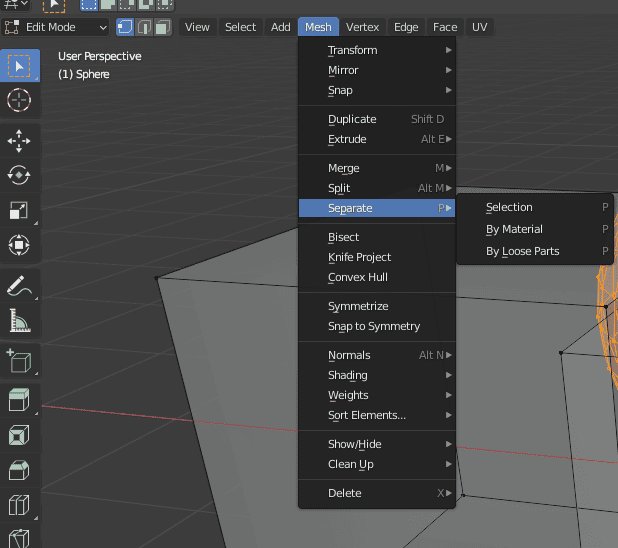
Task: Activate the Transform tool
Action: pyautogui.click(x=20, y=245)
